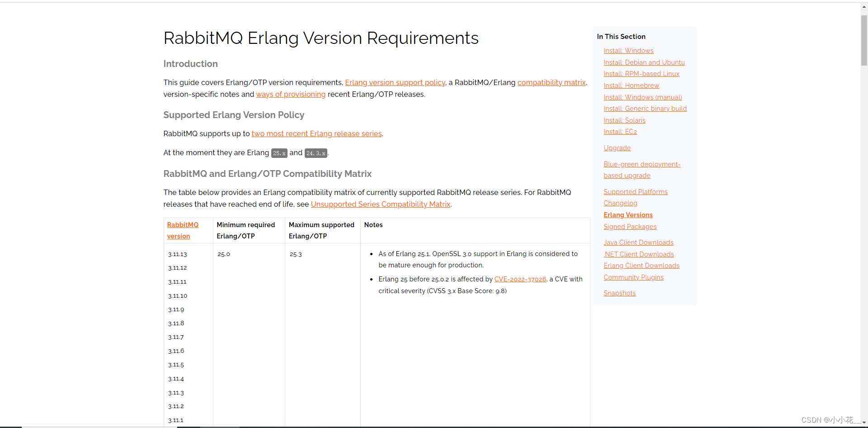The height and width of the screenshot is (428, 868).
Task: Select the Erlang Versions sidebar entry
Action: 628,215
